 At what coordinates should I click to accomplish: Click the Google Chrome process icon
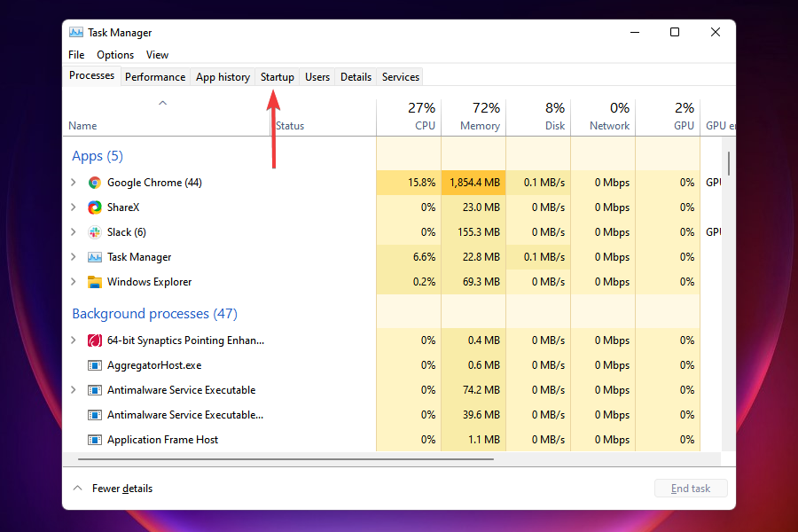[95, 183]
